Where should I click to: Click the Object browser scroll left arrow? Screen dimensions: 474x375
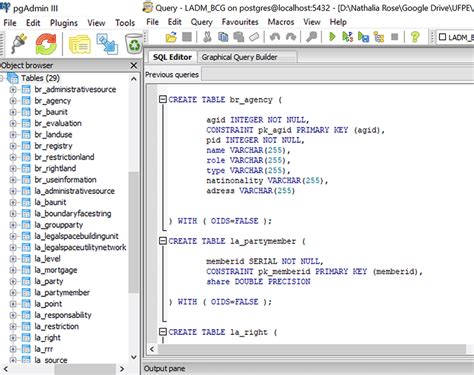pyautogui.click(x=5, y=369)
